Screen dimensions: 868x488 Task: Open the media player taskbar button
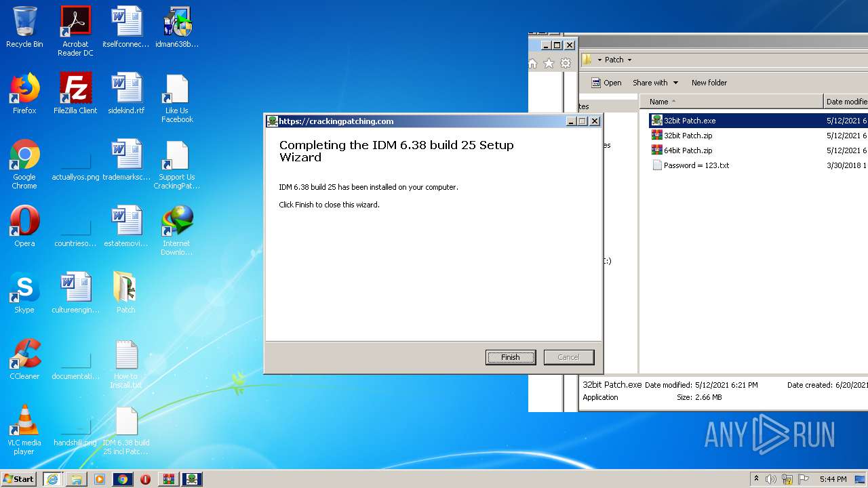tap(100, 479)
